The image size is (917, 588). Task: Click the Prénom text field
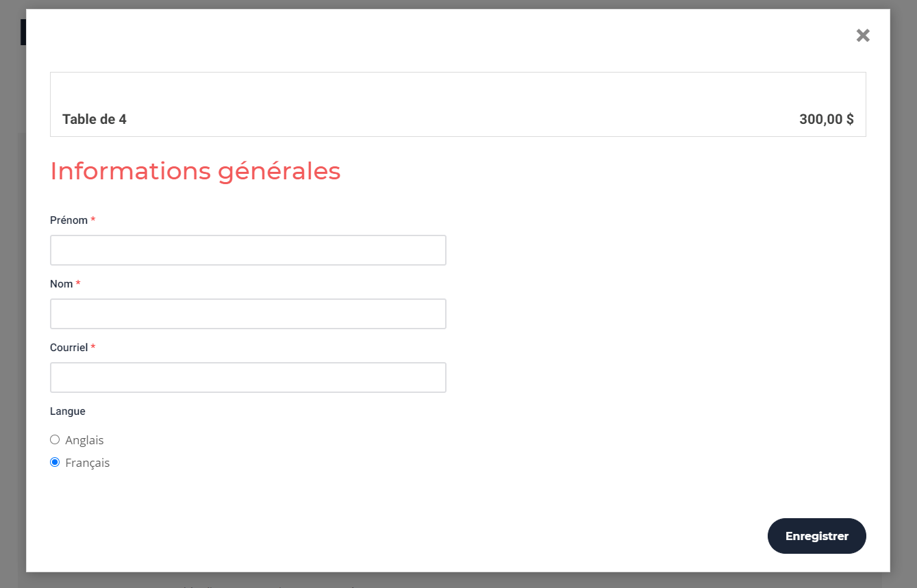point(248,251)
